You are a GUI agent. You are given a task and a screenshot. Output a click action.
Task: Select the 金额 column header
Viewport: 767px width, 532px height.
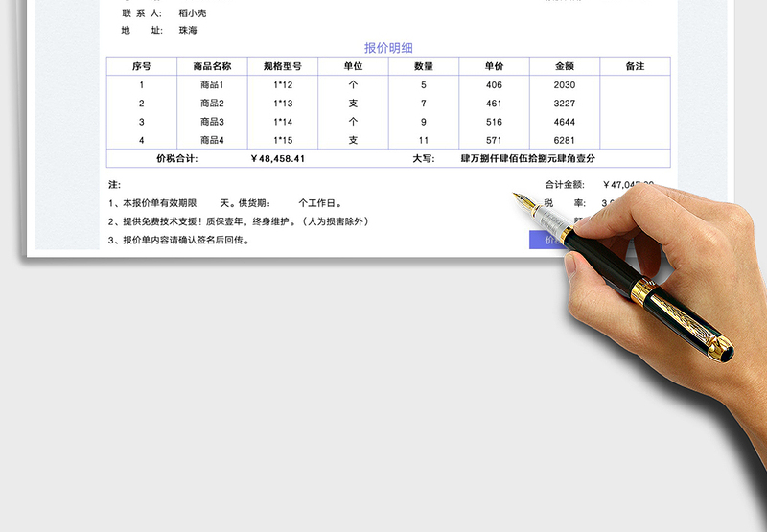(x=565, y=66)
